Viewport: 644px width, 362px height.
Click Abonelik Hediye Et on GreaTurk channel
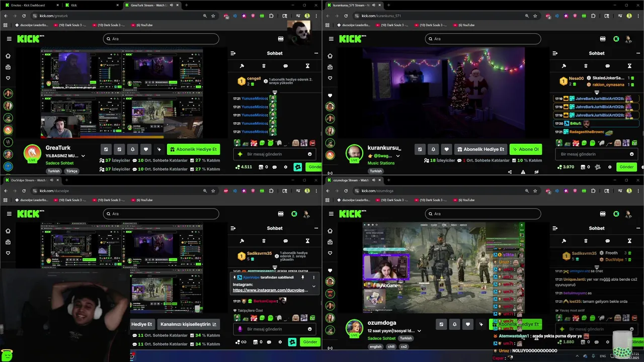pyautogui.click(x=194, y=149)
